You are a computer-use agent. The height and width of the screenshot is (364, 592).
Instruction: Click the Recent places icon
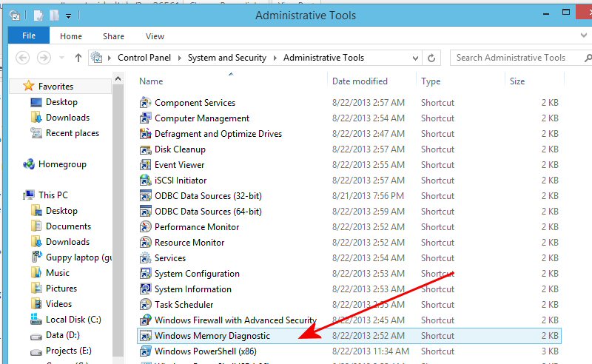point(36,133)
